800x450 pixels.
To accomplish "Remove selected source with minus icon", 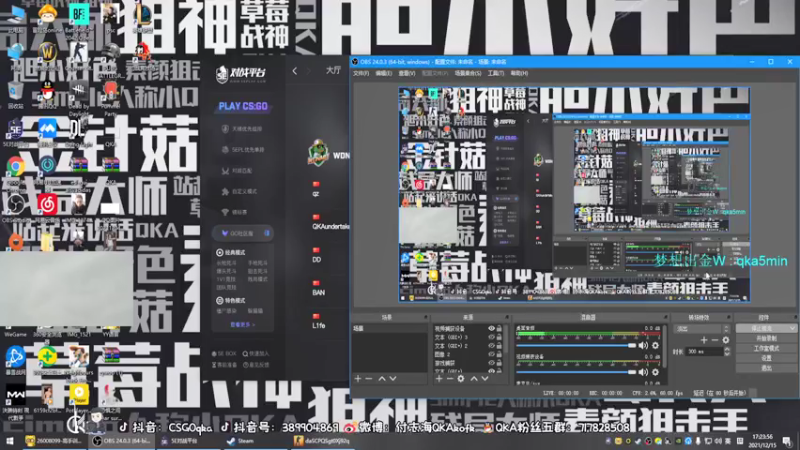I will [x=449, y=379].
